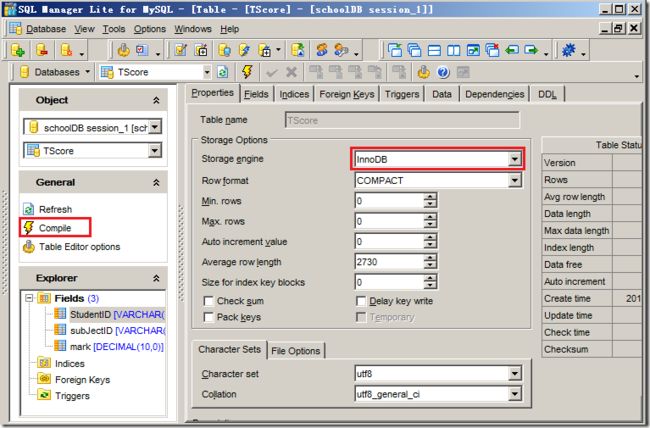Click the refresh icon next to TScore combo

(x=223, y=72)
